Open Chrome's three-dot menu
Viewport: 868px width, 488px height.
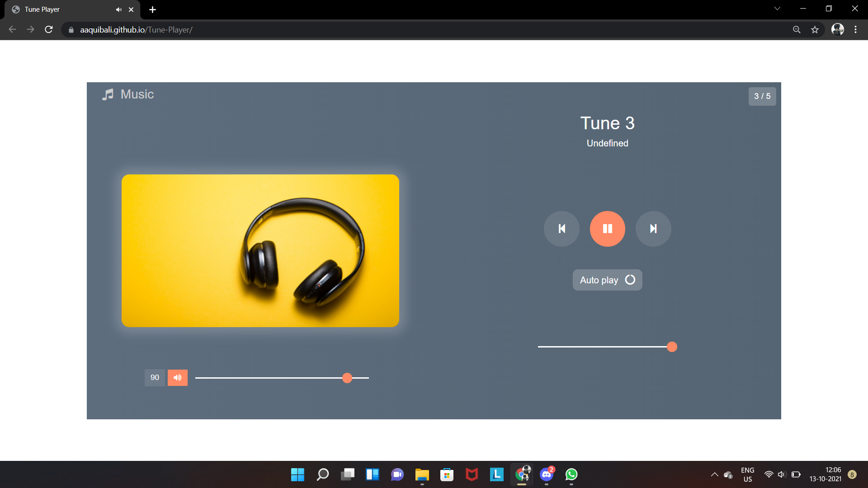coord(855,30)
